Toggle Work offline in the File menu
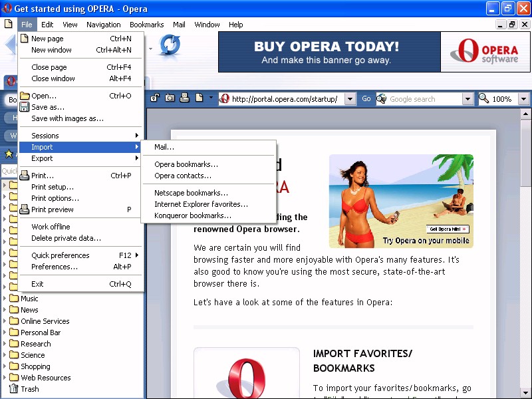532x399 pixels. [x=80, y=227]
